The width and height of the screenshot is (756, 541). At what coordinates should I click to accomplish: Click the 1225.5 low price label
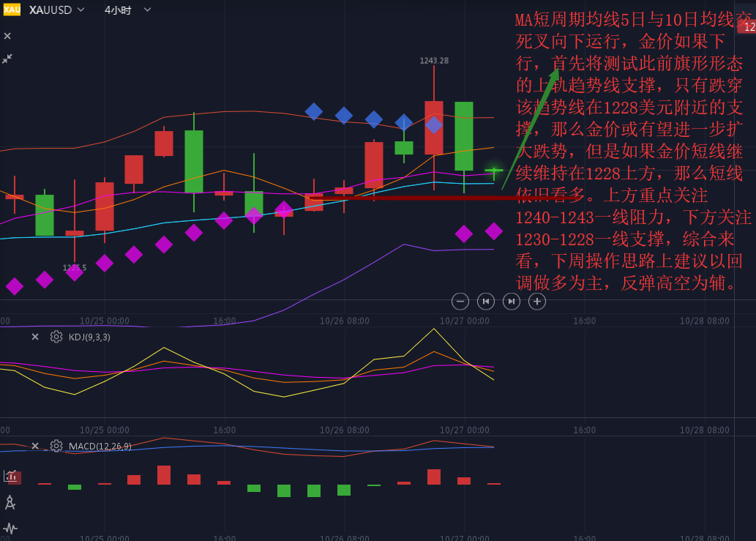[x=75, y=268]
